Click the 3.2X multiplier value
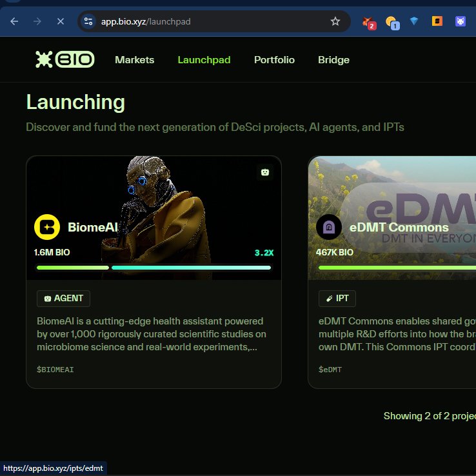Screen dimensions: 476x476 point(264,253)
